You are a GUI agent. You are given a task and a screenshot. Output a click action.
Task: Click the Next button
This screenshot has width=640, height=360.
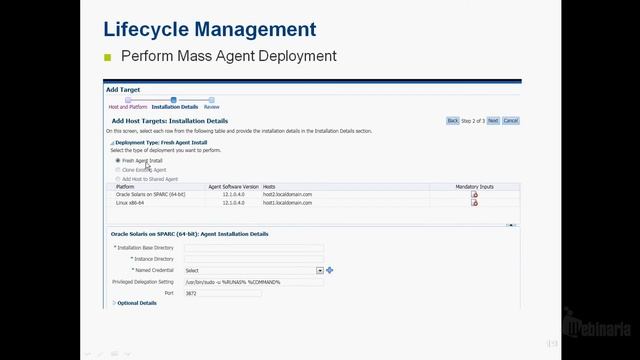point(493,121)
